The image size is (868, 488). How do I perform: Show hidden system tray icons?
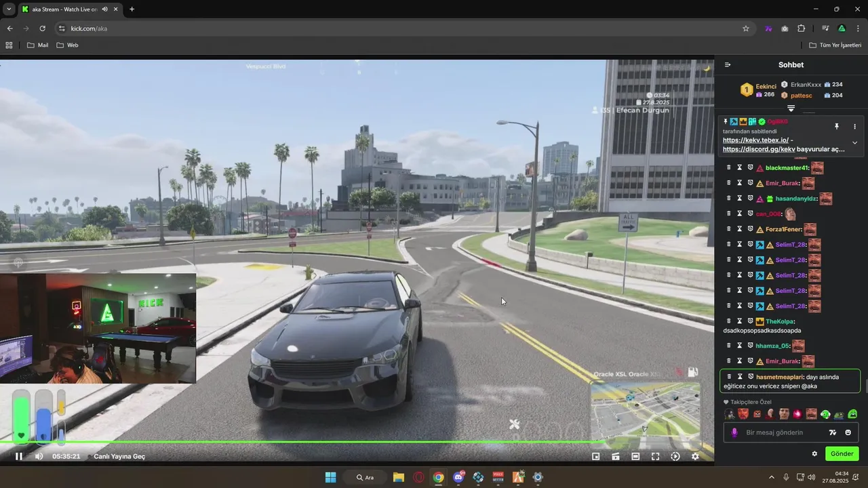click(772, 477)
